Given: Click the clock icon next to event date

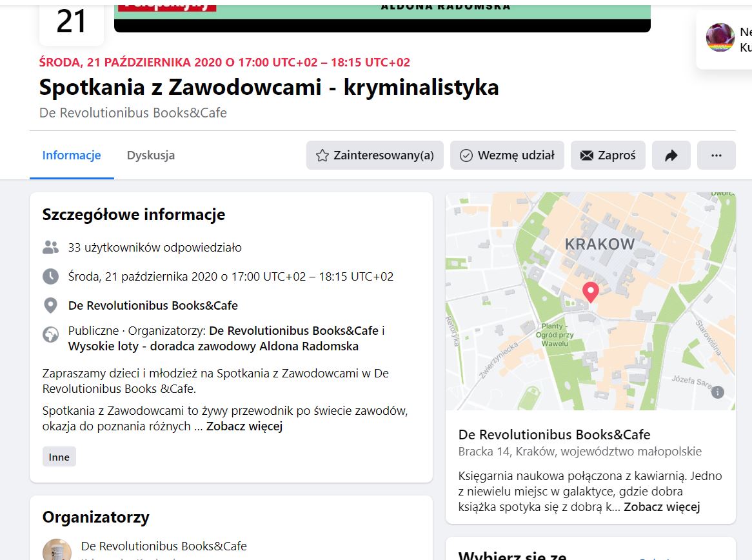Looking at the screenshot, I should coord(50,277).
